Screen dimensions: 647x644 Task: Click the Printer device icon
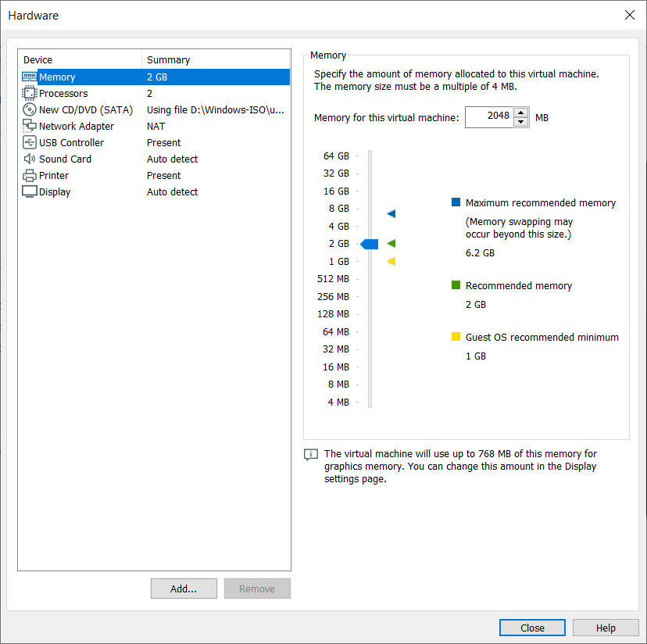[29, 176]
